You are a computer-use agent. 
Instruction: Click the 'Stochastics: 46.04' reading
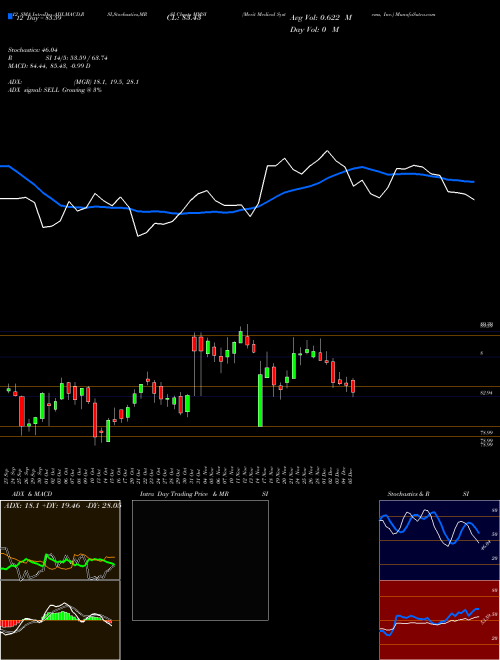point(32,50)
